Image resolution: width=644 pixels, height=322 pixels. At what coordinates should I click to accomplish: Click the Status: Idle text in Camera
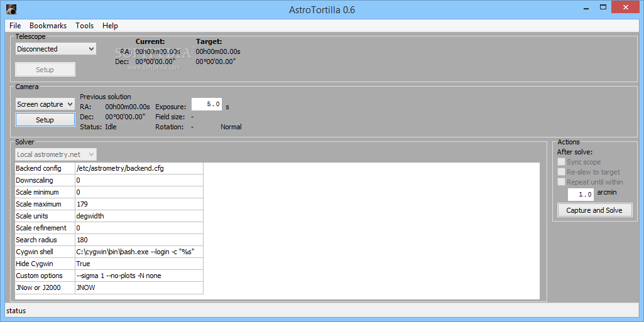[98, 127]
